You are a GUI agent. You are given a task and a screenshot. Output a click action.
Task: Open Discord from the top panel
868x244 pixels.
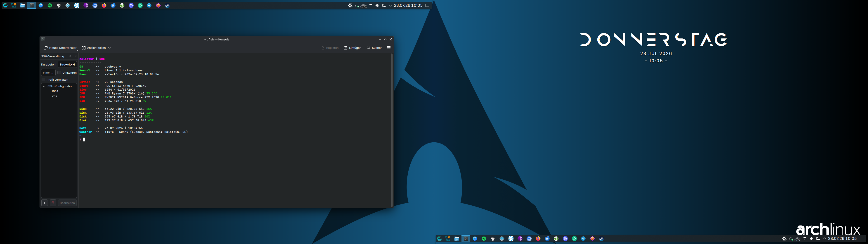[131, 5]
